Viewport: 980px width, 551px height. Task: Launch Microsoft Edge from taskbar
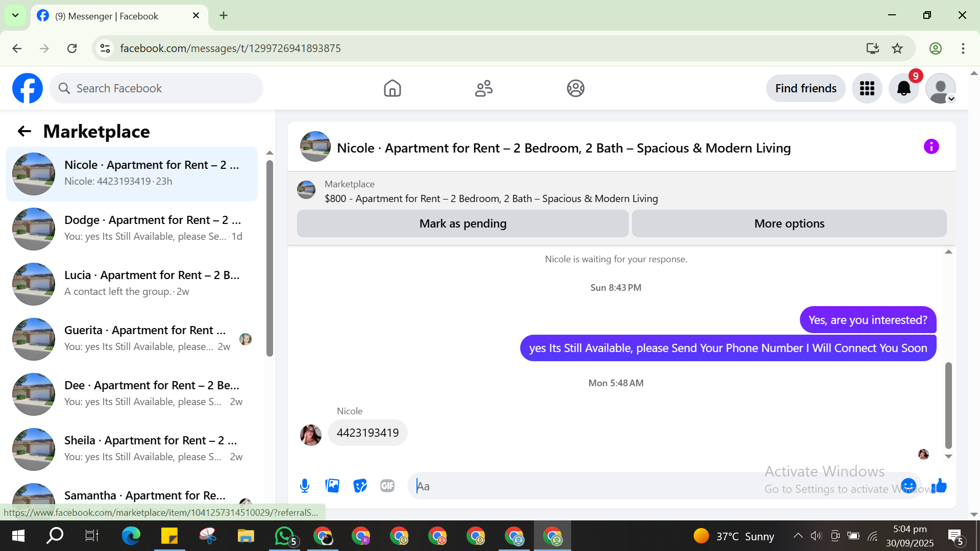pyautogui.click(x=131, y=536)
